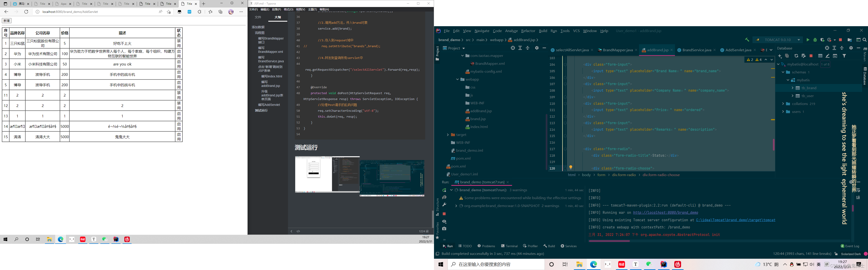This screenshot has width=868, height=270.
Task: Click the Edge browser refresh icon
Action: (x=26, y=12)
